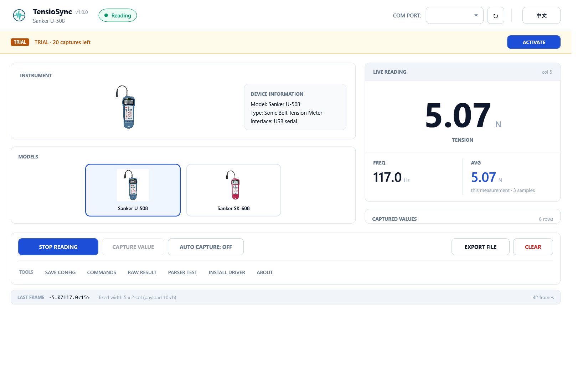The height and width of the screenshot is (365, 588).
Task: Open the RAW RESULT tool
Action: [142, 272]
